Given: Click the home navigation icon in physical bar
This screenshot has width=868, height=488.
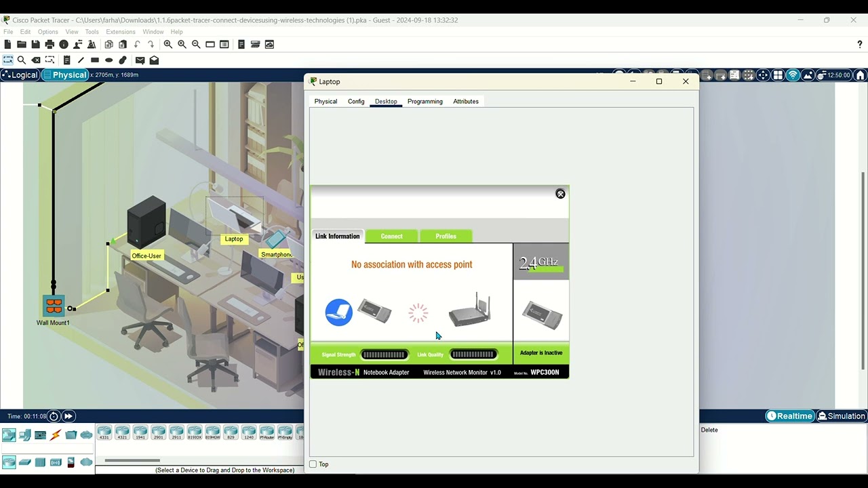Looking at the screenshot, I should click(x=861, y=75).
